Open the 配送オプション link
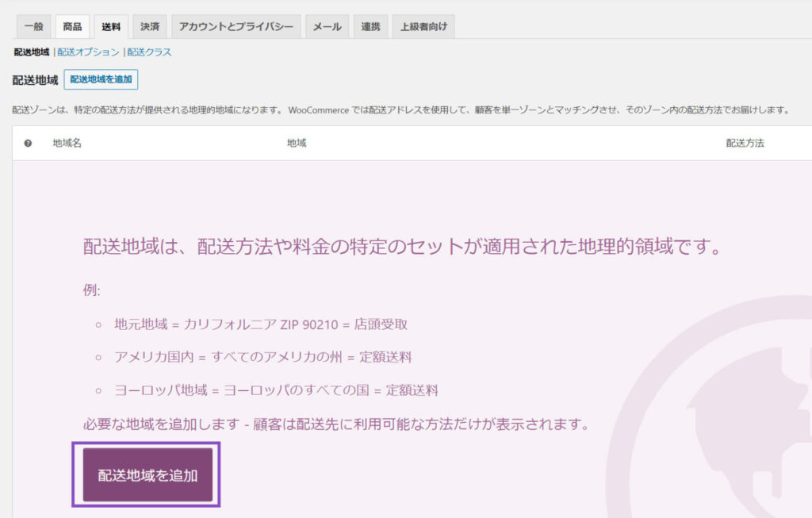 point(88,52)
